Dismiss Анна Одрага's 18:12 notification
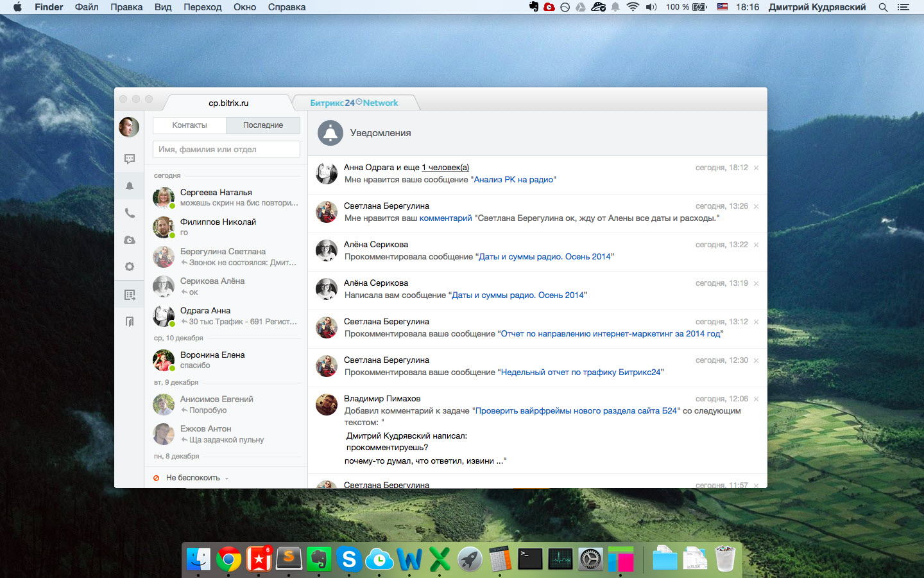The height and width of the screenshot is (578, 924). [x=756, y=168]
